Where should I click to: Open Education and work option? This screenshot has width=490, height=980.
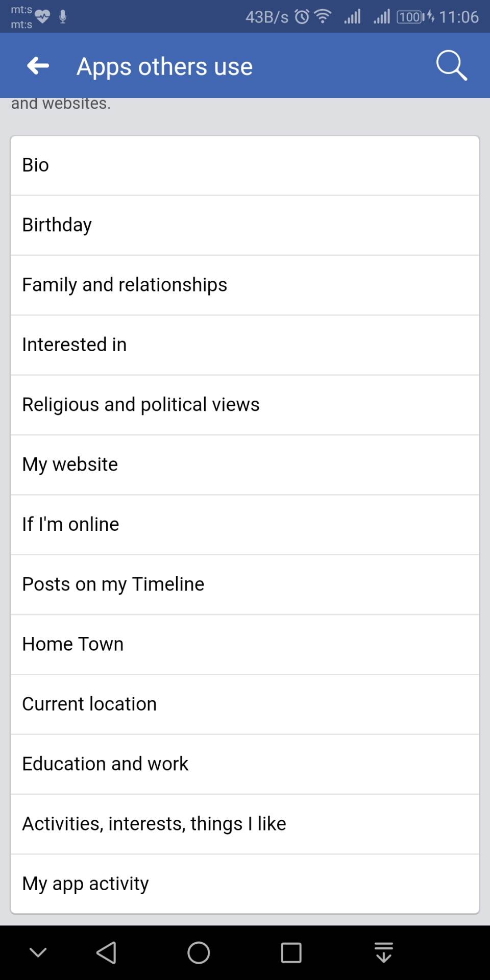coord(245,764)
